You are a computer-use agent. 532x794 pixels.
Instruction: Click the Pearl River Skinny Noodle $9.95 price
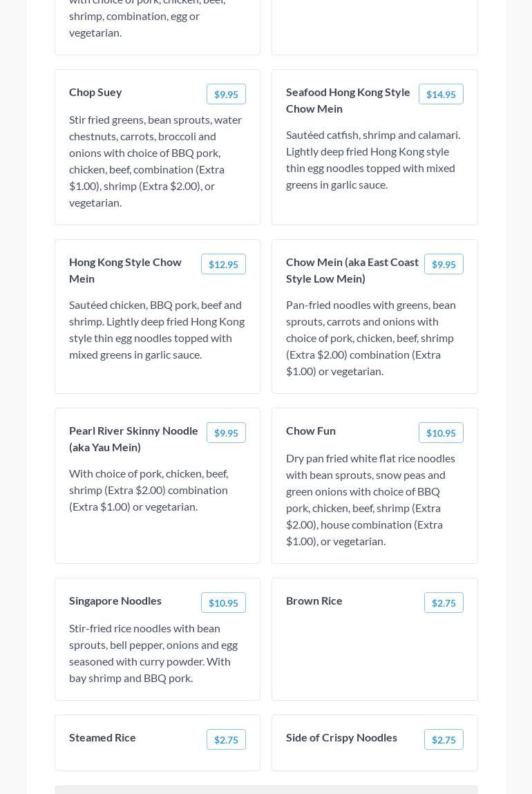coord(226,433)
